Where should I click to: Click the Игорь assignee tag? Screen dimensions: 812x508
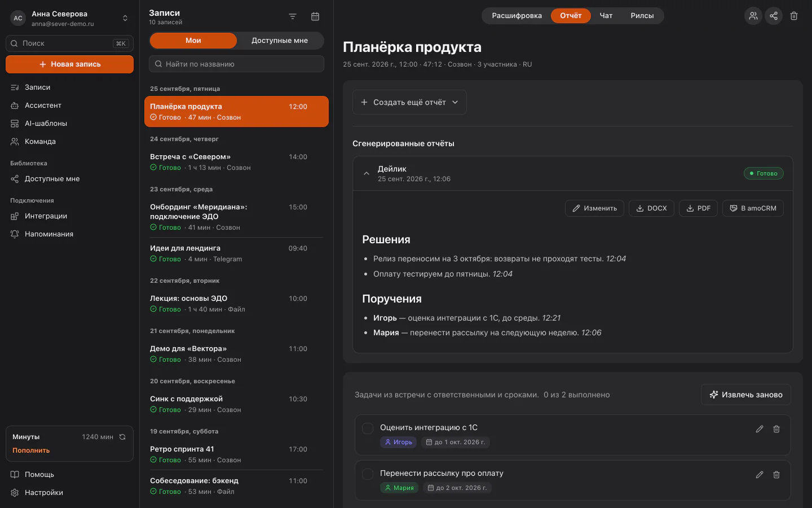[x=399, y=443]
